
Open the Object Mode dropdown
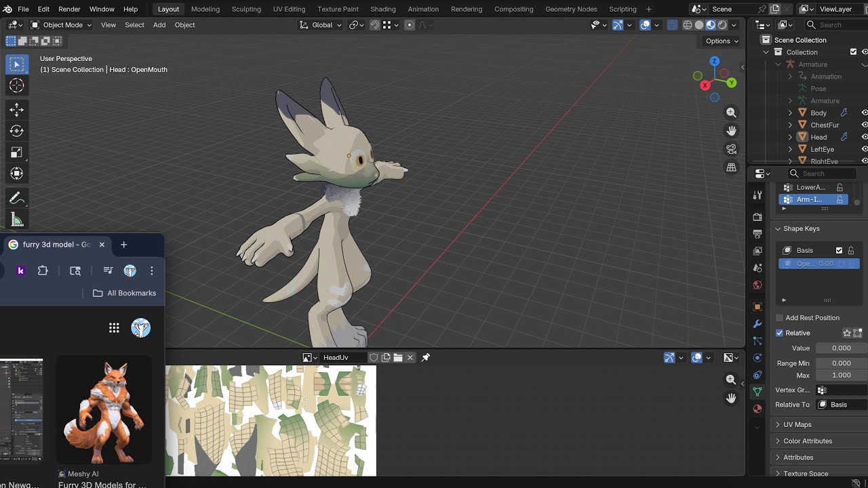(x=61, y=25)
